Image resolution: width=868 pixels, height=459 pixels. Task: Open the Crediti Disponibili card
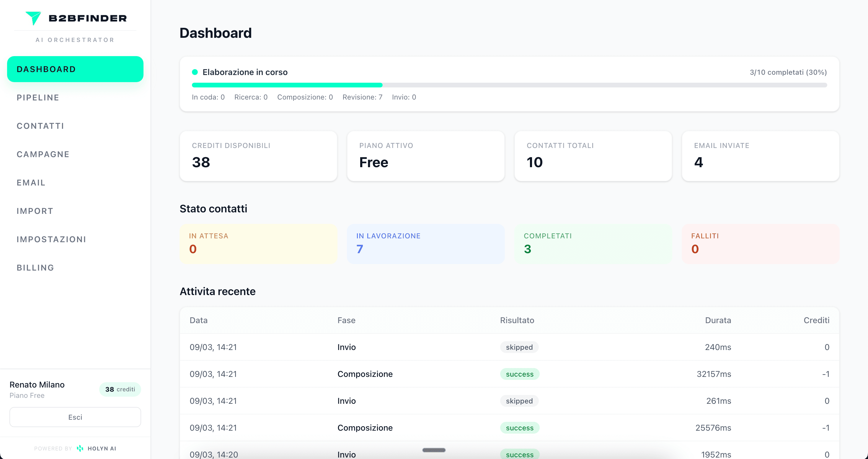258,156
